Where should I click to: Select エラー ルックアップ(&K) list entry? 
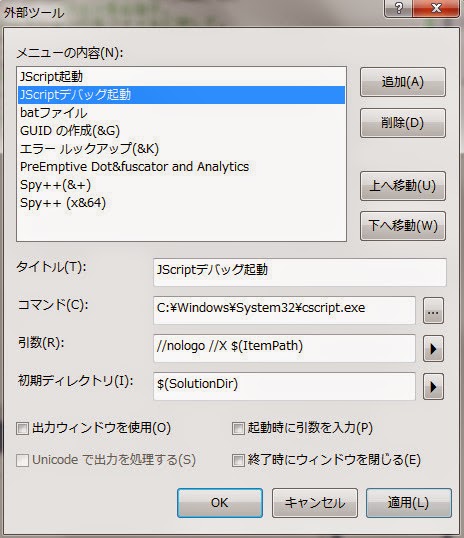click(181, 149)
